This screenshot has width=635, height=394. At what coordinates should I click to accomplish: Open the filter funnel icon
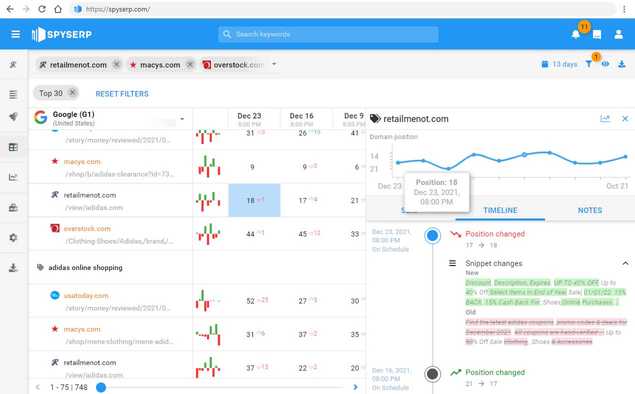[589, 64]
